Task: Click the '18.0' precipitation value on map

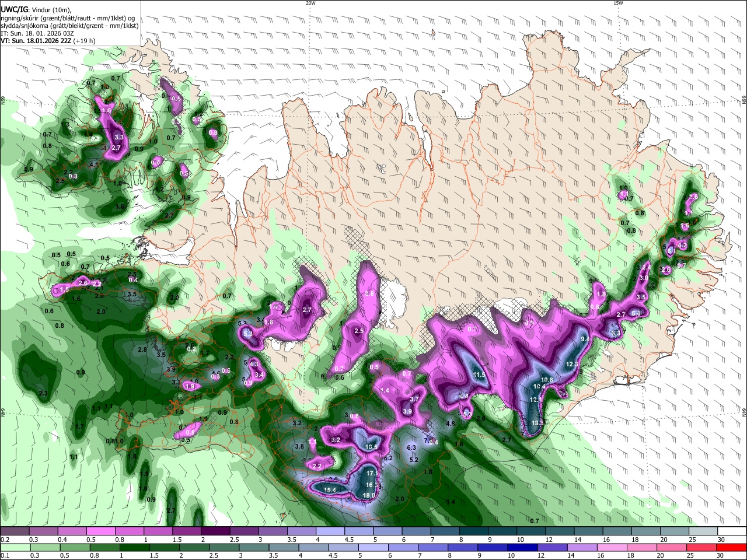Action: tap(369, 496)
